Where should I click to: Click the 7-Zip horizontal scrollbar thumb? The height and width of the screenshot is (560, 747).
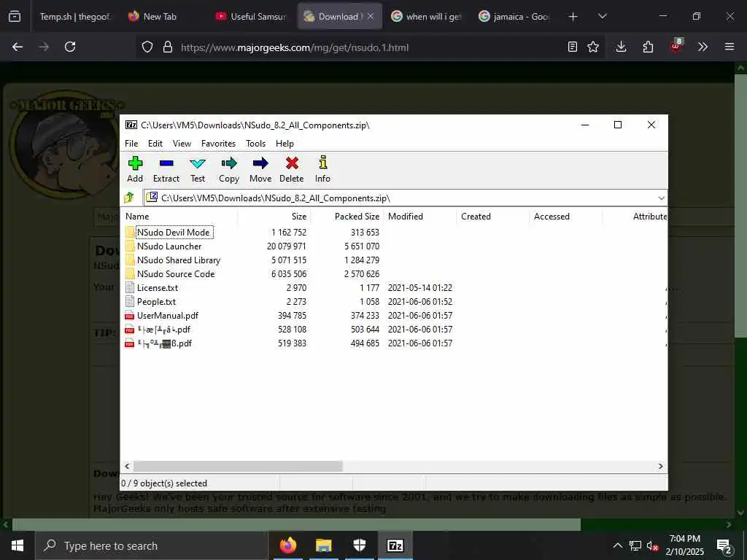point(238,466)
